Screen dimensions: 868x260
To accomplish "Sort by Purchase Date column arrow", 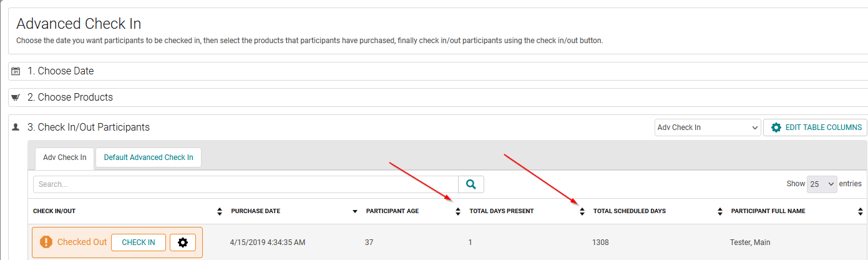I will pos(355,211).
